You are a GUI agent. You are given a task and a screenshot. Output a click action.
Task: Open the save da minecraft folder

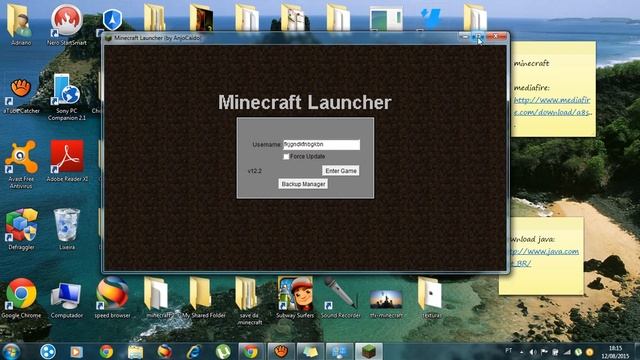click(x=249, y=301)
